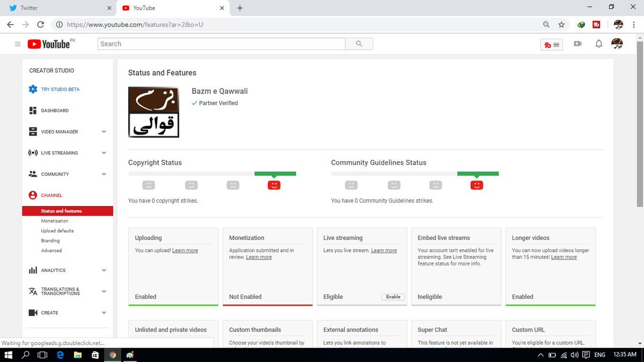Expand Translations & Transcriptions section
The height and width of the screenshot is (362, 644).
tap(104, 291)
